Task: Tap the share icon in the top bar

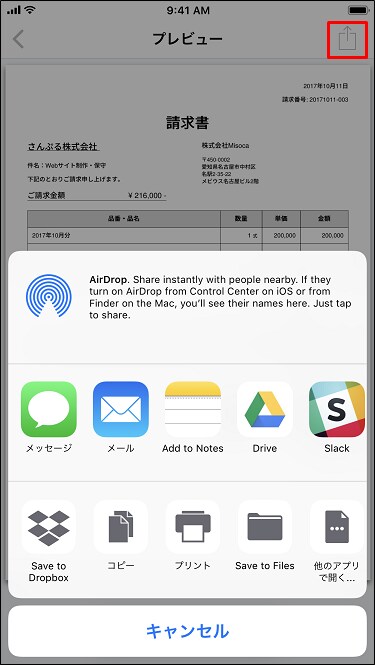Action: (x=347, y=39)
